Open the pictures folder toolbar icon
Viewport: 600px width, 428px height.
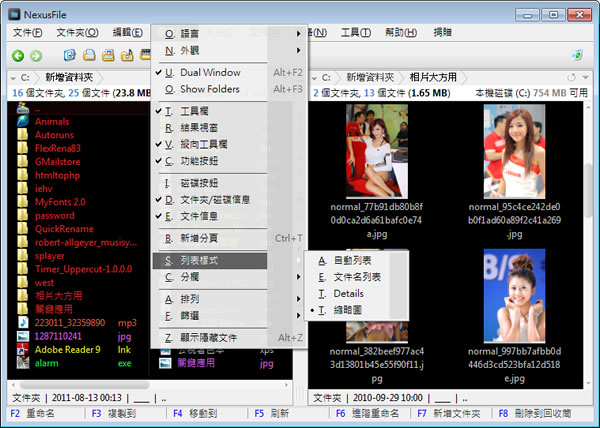(x=108, y=55)
